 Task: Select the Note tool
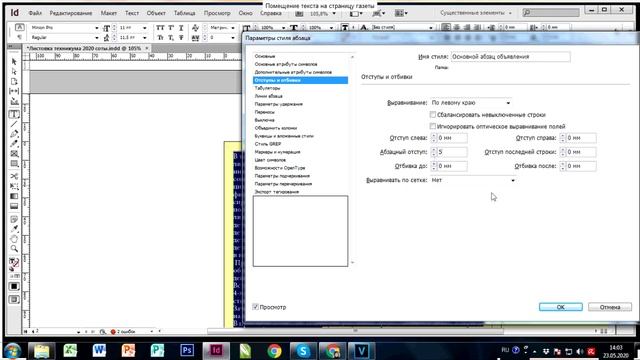(14, 220)
